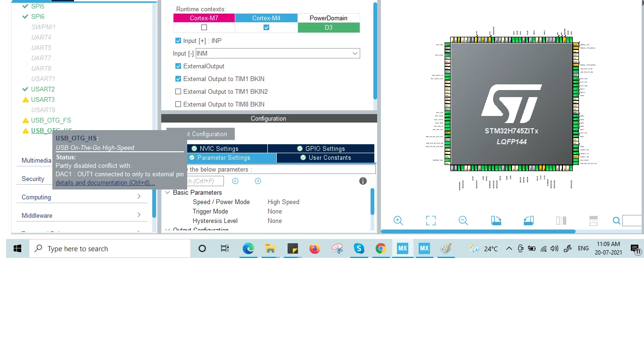Show parameter information with the info icon
Screen dimensions: 644x362
click(x=363, y=181)
